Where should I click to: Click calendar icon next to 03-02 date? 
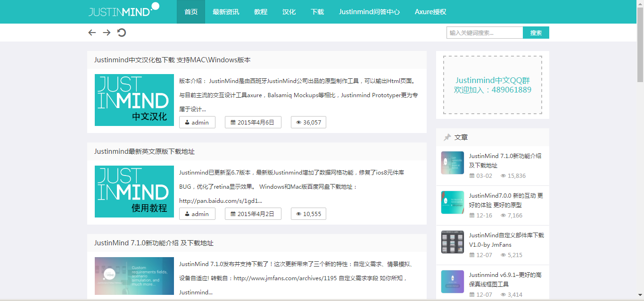coord(472,176)
